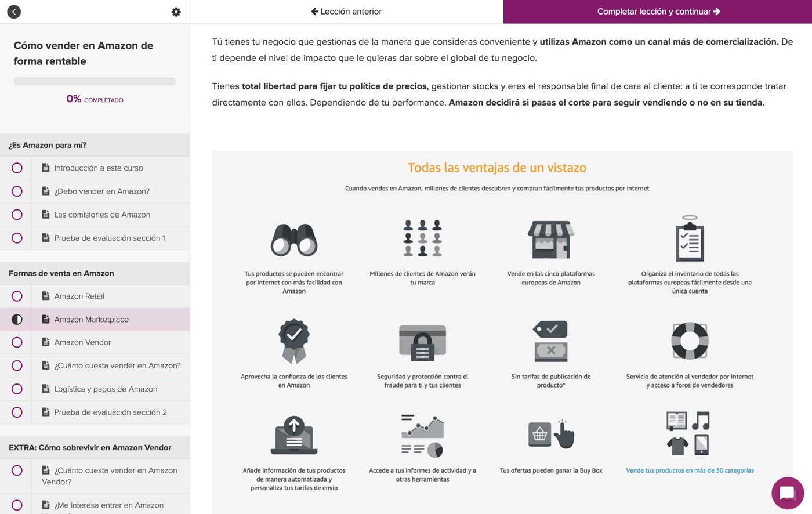Click the storefront icon in the infographic
Screen dimensions: 812x514
point(551,239)
